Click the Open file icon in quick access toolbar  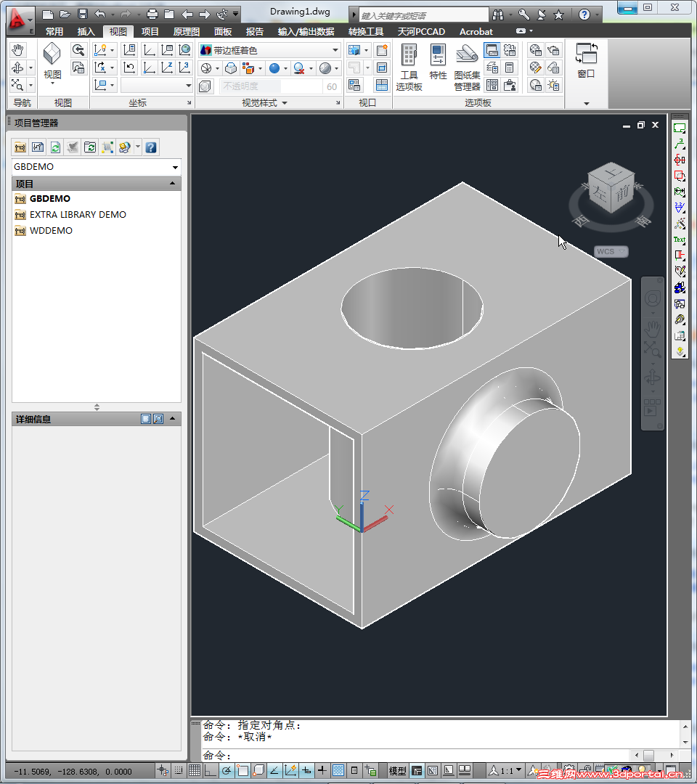pos(65,15)
